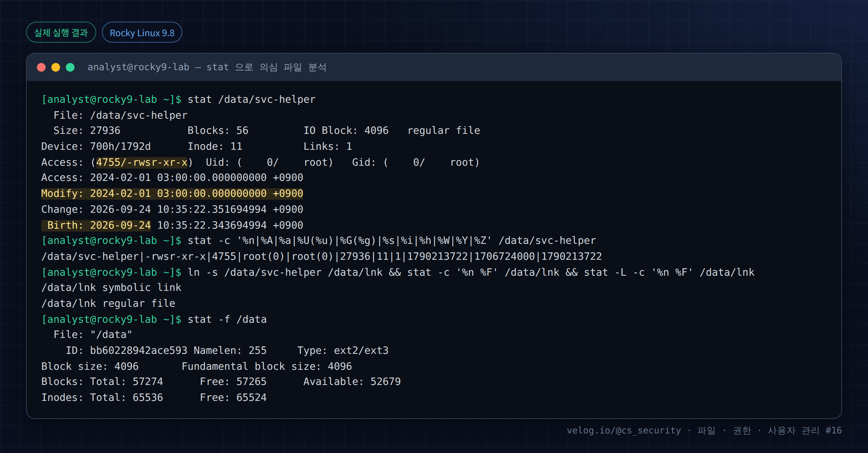Click 'Fundamental block size: 4096'
This screenshot has height=453, width=868.
[x=267, y=367]
